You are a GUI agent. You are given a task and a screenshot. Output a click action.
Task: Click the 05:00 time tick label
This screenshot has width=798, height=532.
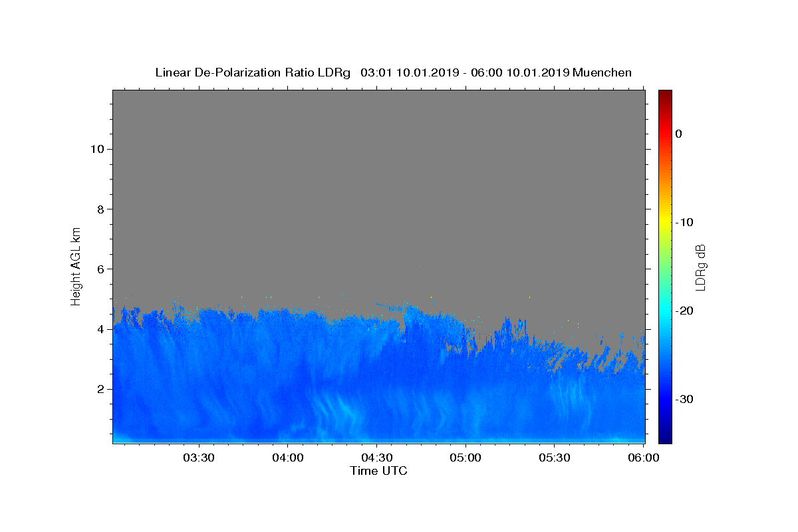[465, 458]
